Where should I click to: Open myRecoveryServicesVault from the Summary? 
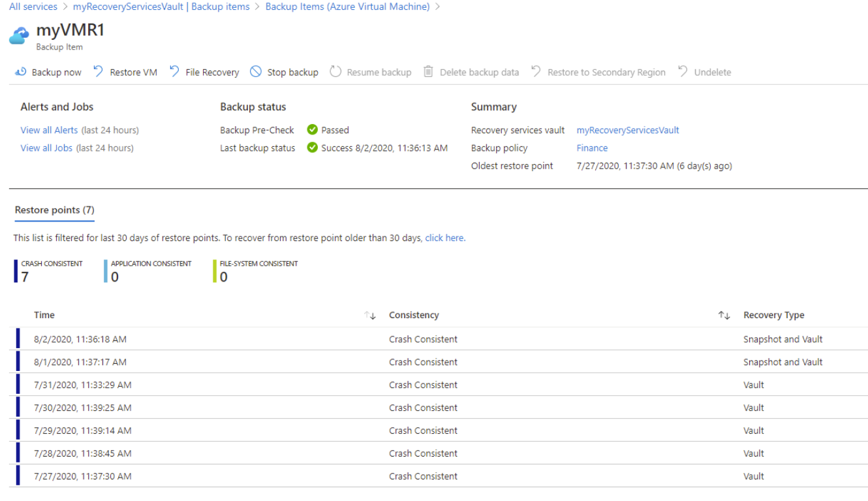click(627, 130)
